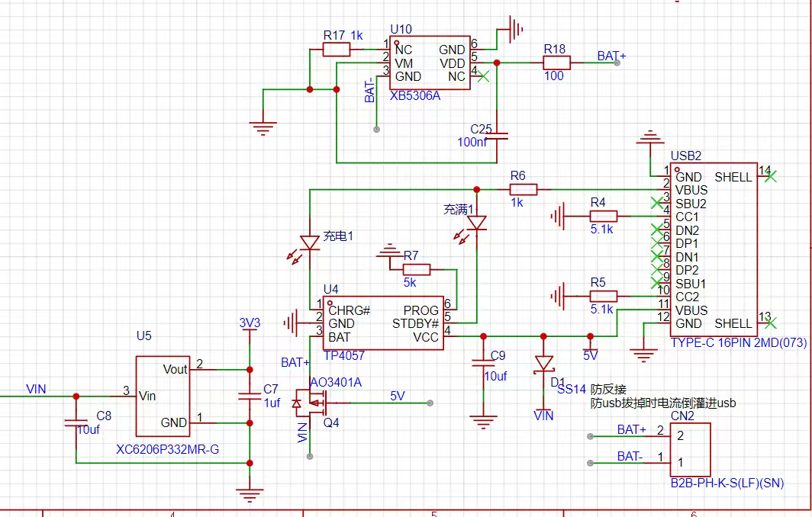Click the BAT+ label at CN2 pin 2
This screenshot has height=517, width=812.
631,429
